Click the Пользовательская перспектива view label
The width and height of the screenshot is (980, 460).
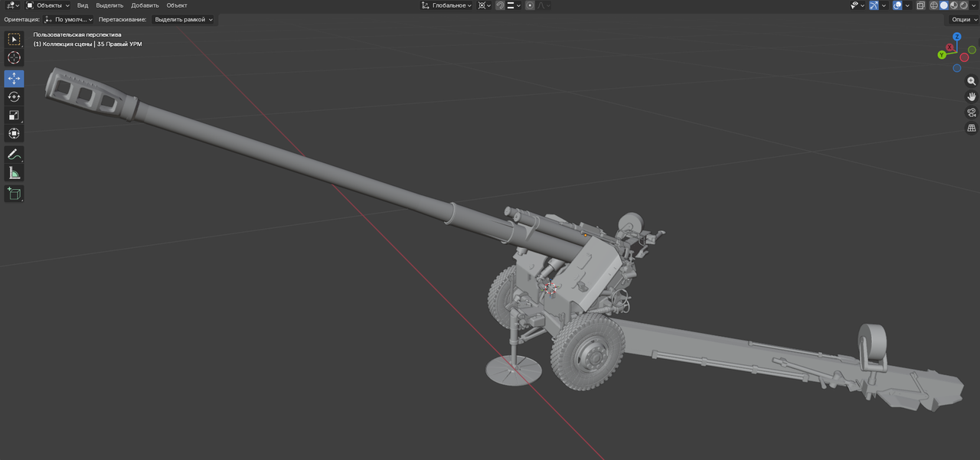click(x=77, y=34)
